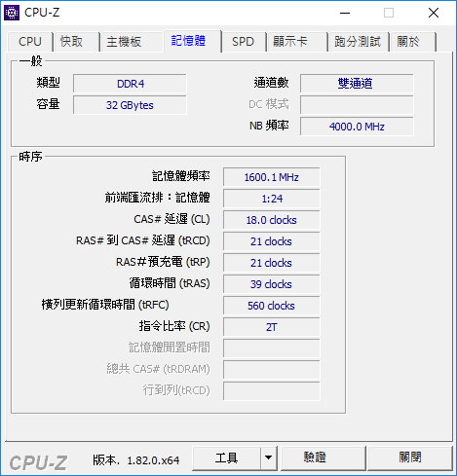Select the 記憶體 tab

(193, 41)
